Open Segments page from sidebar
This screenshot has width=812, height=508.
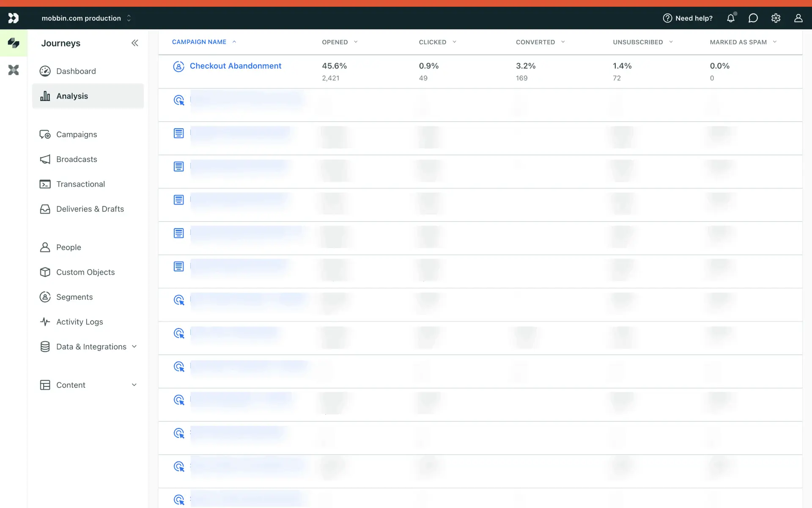(x=74, y=297)
